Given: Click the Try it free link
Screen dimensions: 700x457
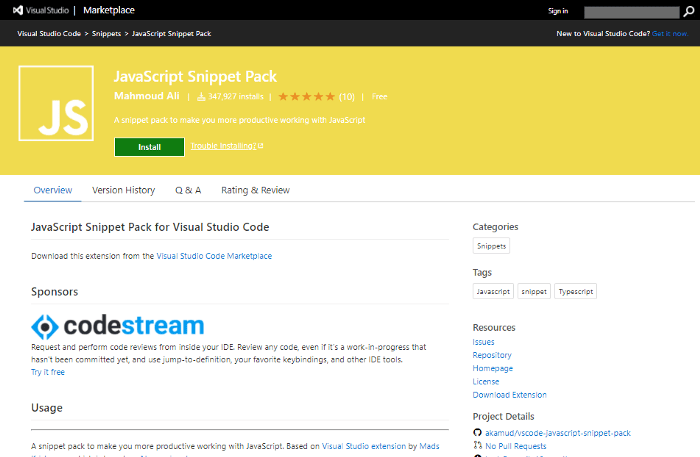Looking at the screenshot, I should (48, 372).
